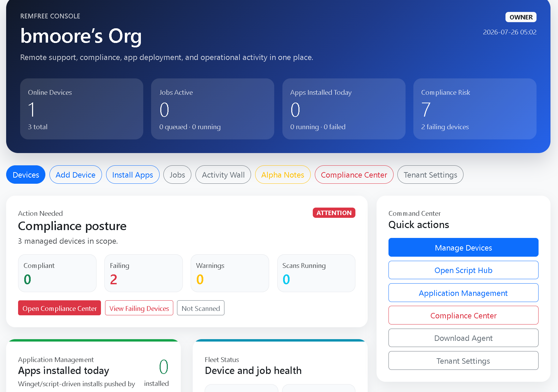Switch to the Jobs pill
This screenshot has width=558, height=392.
[177, 175]
